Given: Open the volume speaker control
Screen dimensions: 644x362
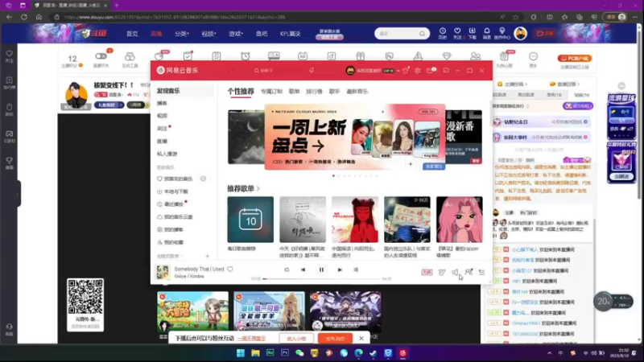Looking at the screenshot, I should 455,272.
